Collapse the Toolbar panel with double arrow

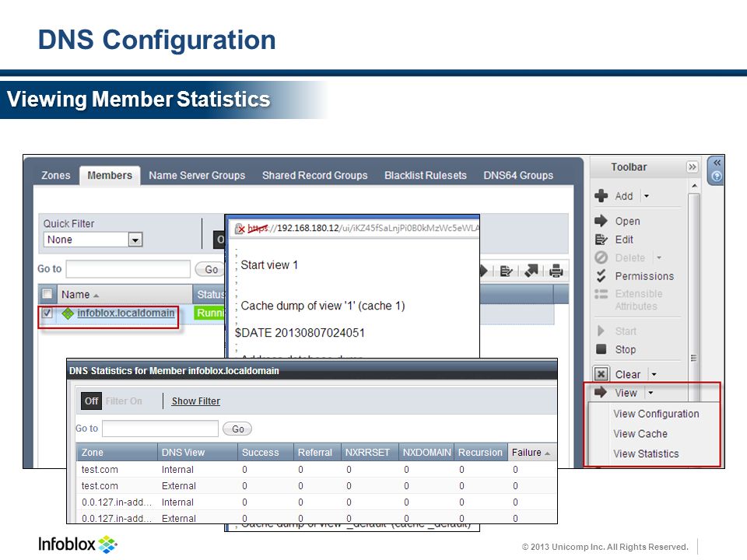pos(693,166)
